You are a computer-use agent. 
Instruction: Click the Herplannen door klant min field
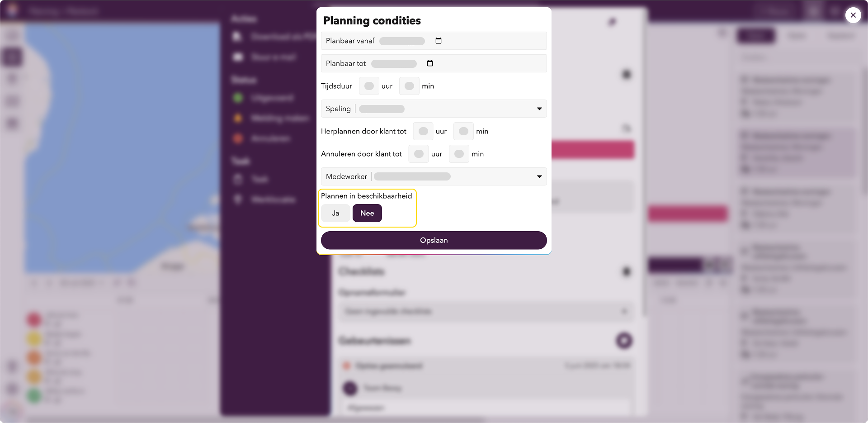463,131
